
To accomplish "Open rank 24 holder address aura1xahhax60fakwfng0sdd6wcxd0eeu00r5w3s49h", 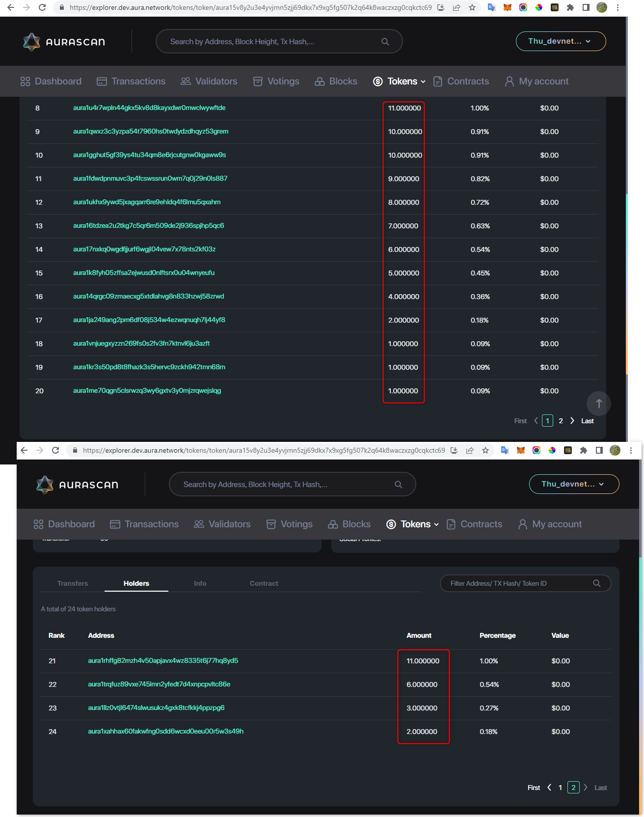I will click(x=166, y=732).
